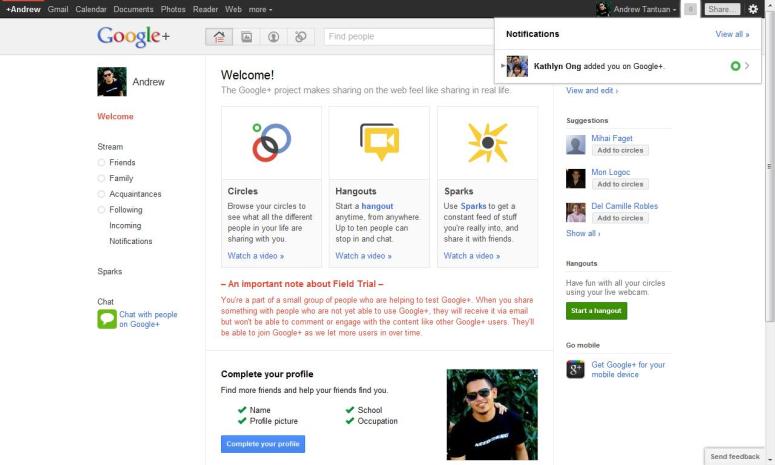Screen dimensions: 775x465
Task: Click large profile photo in Complete your profile
Action: [x=492, y=414]
